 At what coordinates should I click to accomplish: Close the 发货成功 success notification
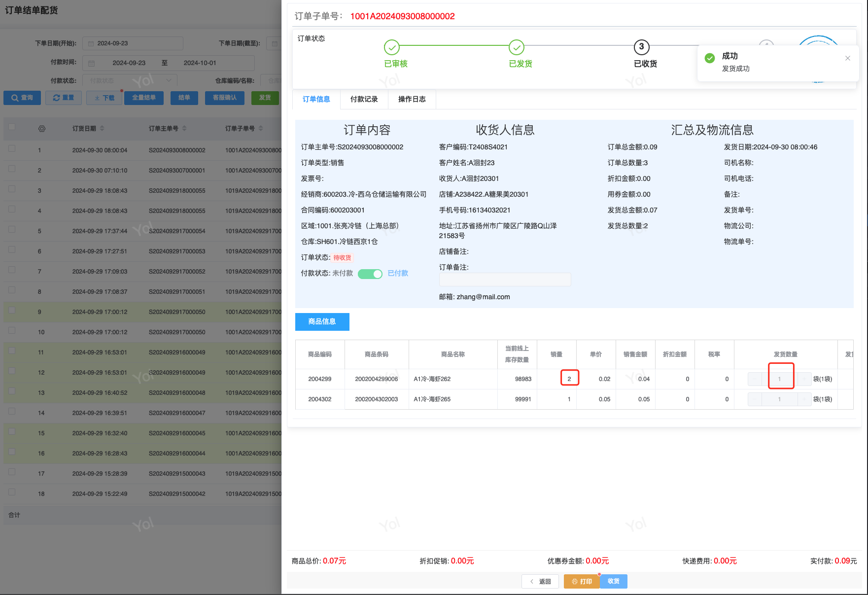tap(847, 58)
